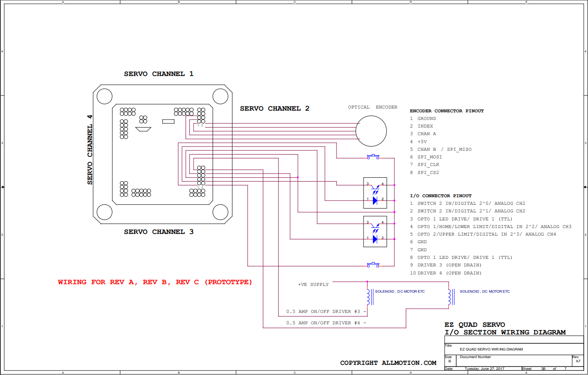This screenshot has width=588, height=375.
Task: Click the SERVO CHANNEL 1 label
Action: (159, 74)
